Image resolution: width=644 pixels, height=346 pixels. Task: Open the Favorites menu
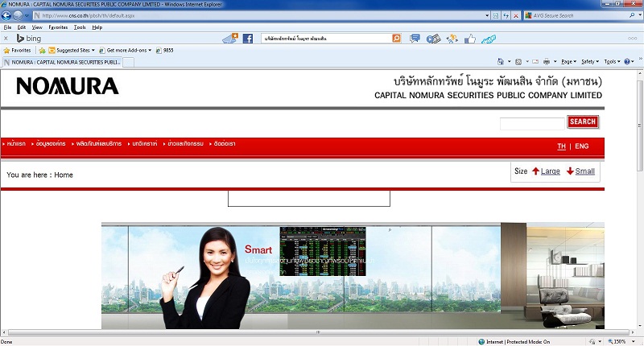(58, 27)
